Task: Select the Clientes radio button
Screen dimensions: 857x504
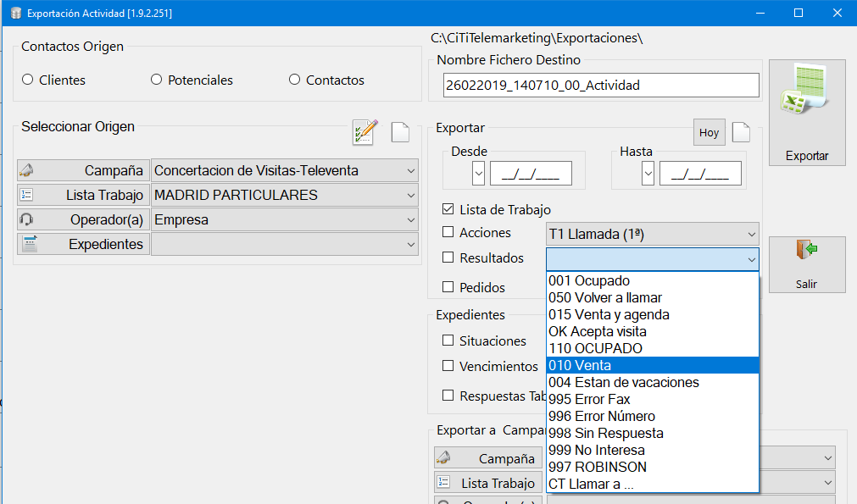Action: [x=27, y=80]
